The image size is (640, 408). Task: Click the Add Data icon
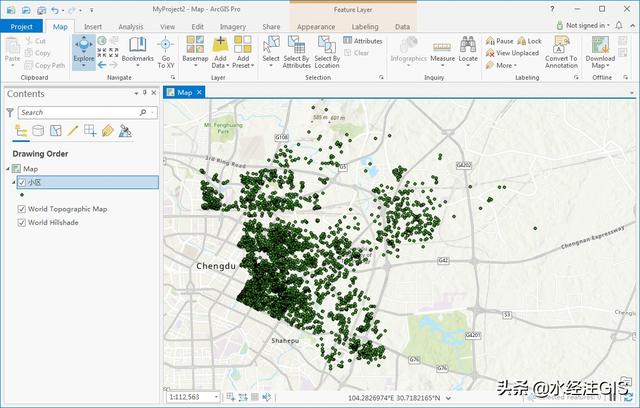pyautogui.click(x=220, y=44)
